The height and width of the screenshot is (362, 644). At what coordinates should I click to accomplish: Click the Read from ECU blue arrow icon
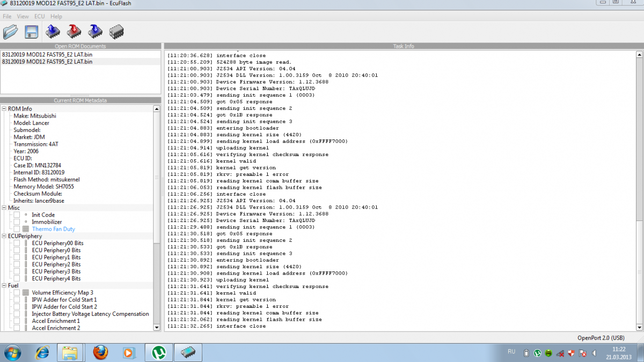click(53, 32)
